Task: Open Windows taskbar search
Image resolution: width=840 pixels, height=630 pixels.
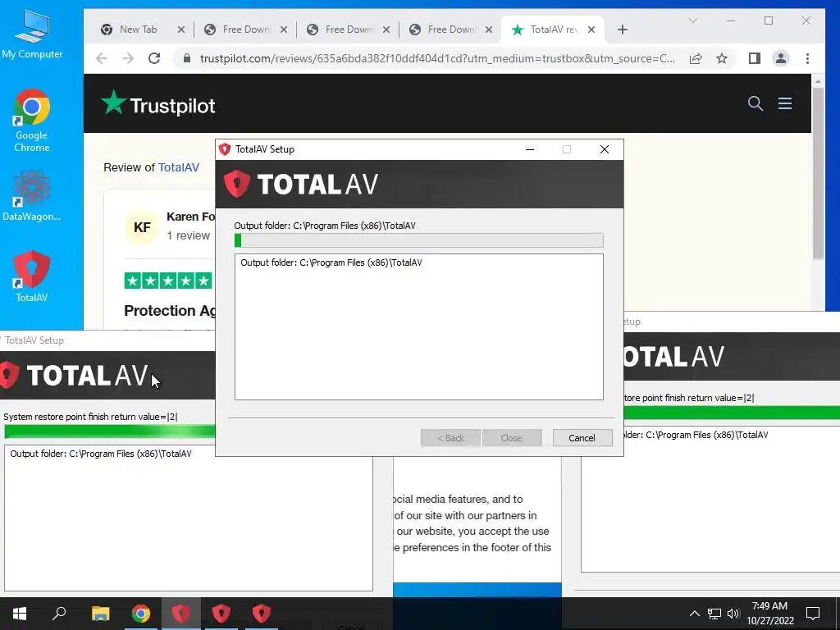Action: point(59,614)
